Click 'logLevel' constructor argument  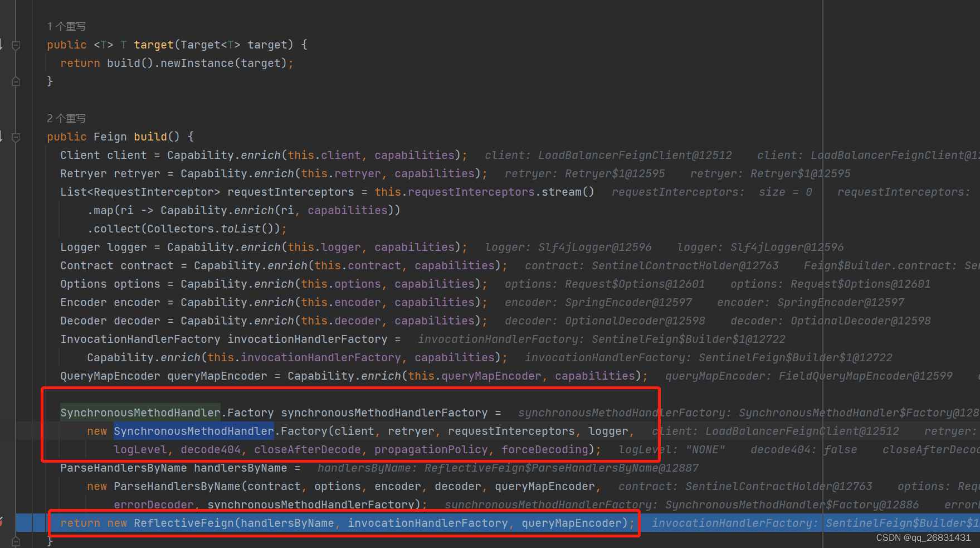coord(140,449)
